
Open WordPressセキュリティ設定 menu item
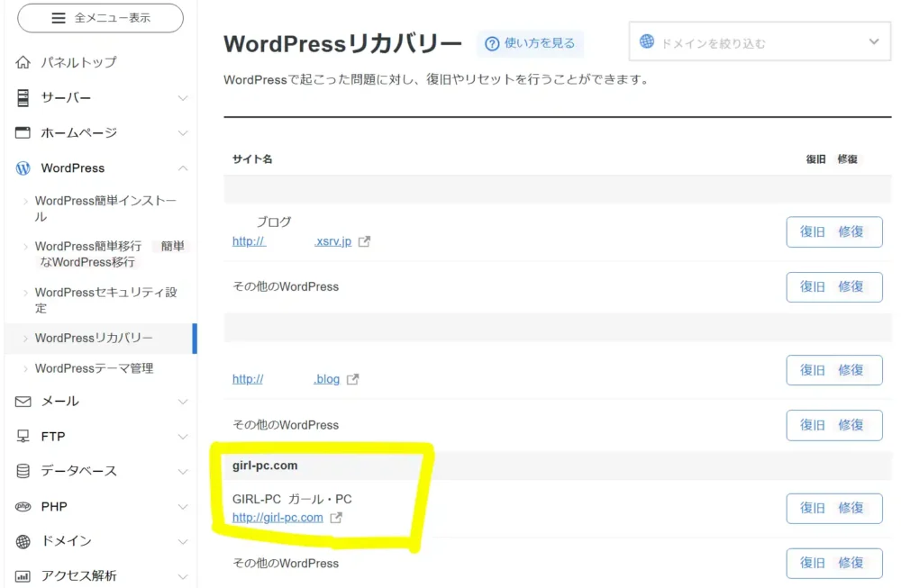tap(105, 300)
